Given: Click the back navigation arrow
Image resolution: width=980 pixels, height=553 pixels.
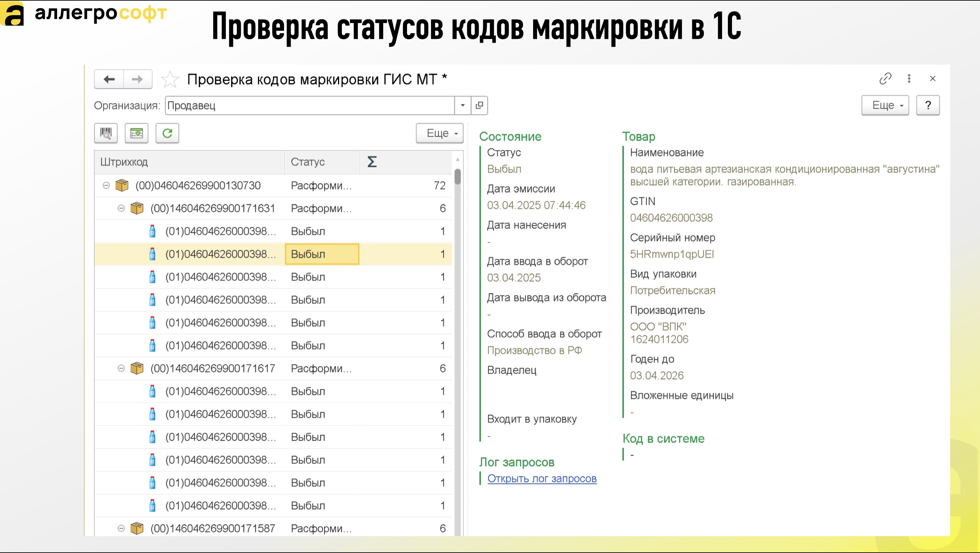Looking at the screenshot, I should 109,79.
